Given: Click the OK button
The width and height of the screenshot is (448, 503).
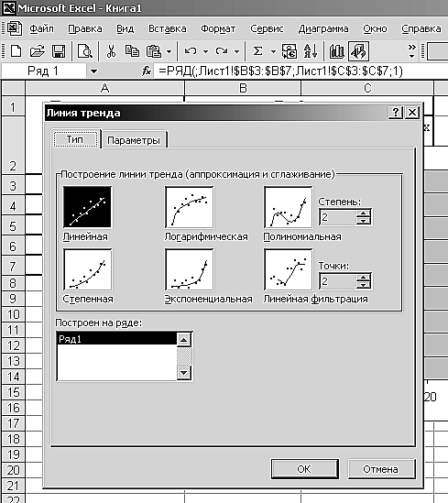Looking at the screenshot, I should tap(305, 469).
